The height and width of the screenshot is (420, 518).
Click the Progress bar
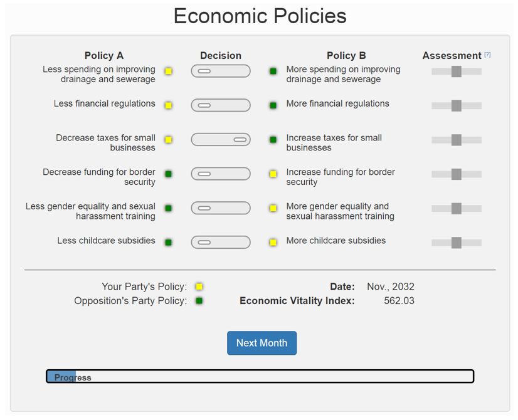[x=260, y=376]
